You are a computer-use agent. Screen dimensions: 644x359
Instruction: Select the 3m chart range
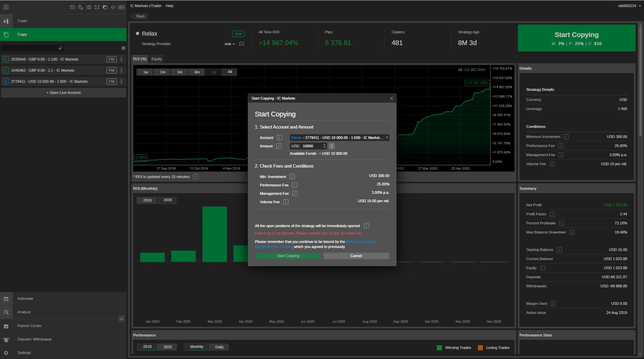(x=180, y=72)
